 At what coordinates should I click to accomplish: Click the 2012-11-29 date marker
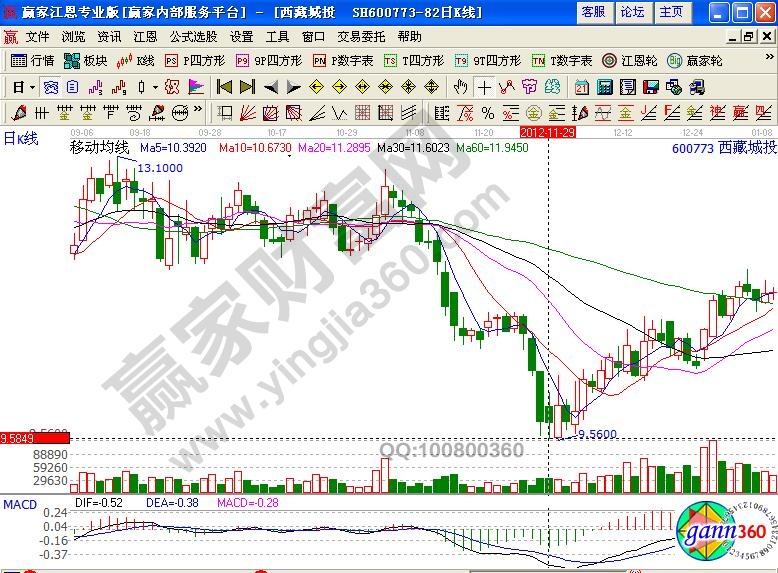pyautogui.click(x=547, y=131)
